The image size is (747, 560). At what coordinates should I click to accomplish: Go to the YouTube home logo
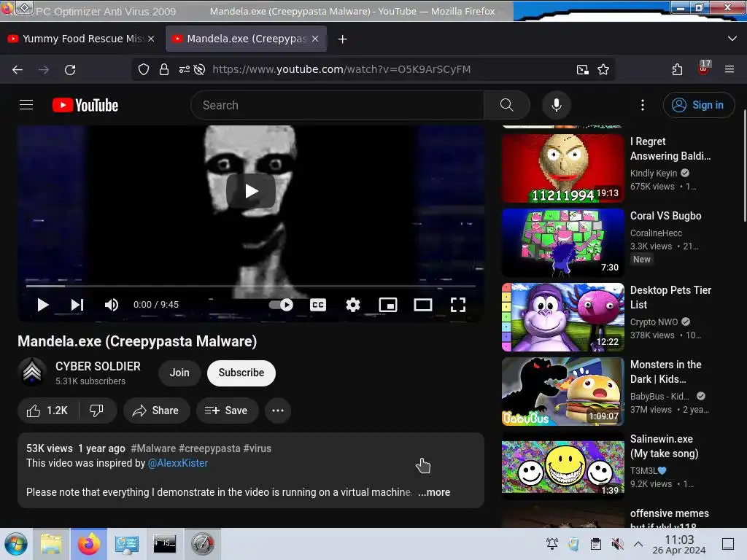[x=85, y=105]
